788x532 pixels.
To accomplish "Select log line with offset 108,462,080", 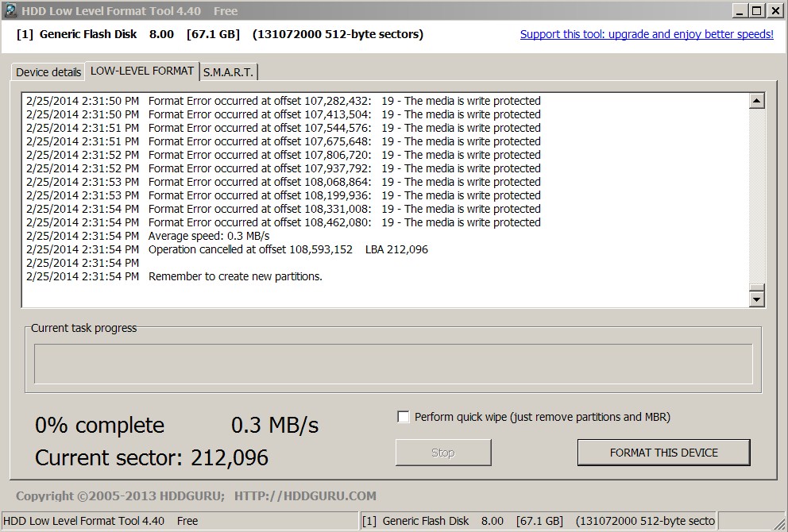I will click(284, 222).
